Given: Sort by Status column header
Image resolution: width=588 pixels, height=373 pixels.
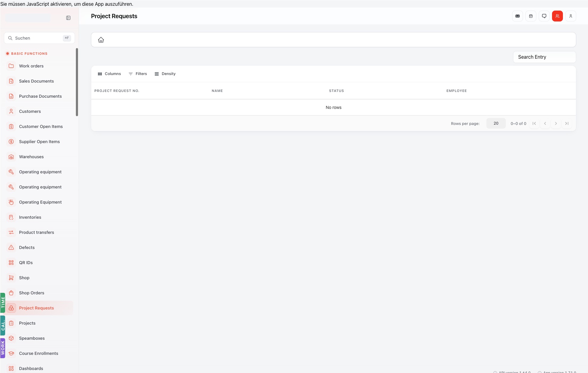Looking at the screenshot, I should coord(336,91).
